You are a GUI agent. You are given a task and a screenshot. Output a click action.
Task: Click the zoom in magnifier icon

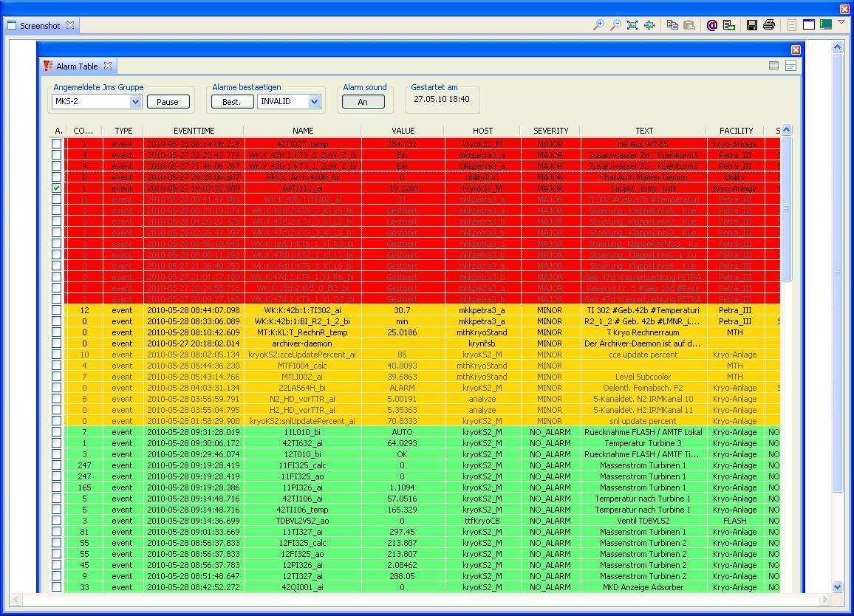click(598, 25)
